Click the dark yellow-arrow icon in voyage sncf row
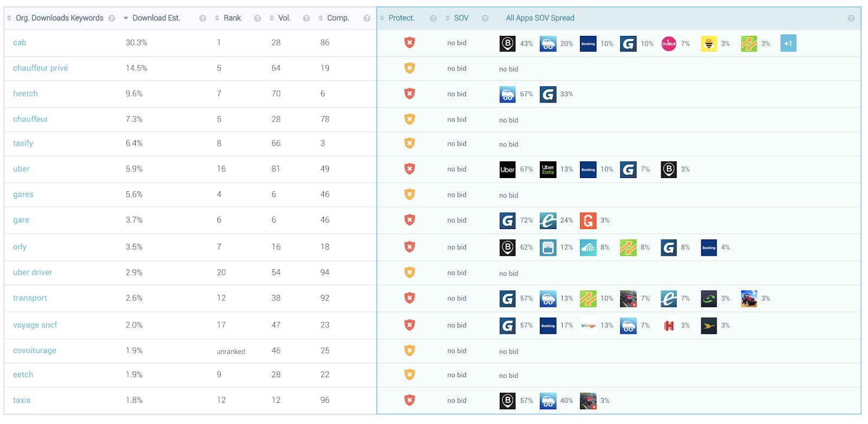Image resolution: width=868 pixels, height=424 pixels. (709, 326)
